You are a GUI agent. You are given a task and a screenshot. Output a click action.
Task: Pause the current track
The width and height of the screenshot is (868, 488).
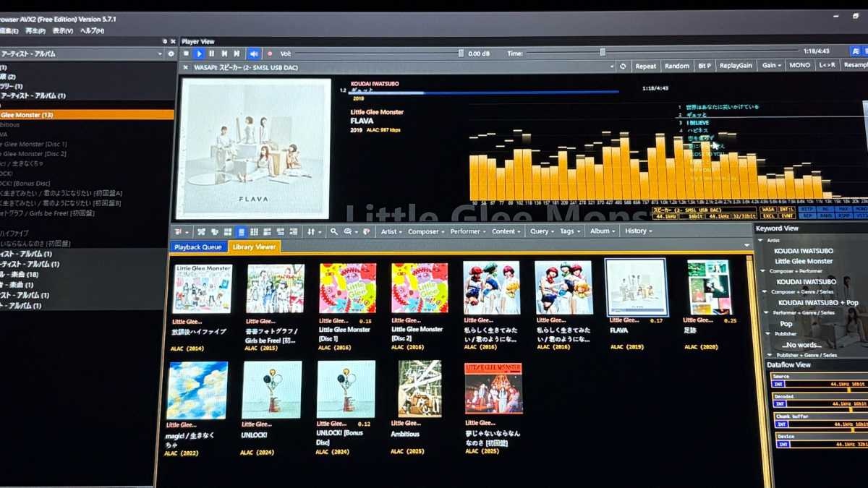[211, 53]
